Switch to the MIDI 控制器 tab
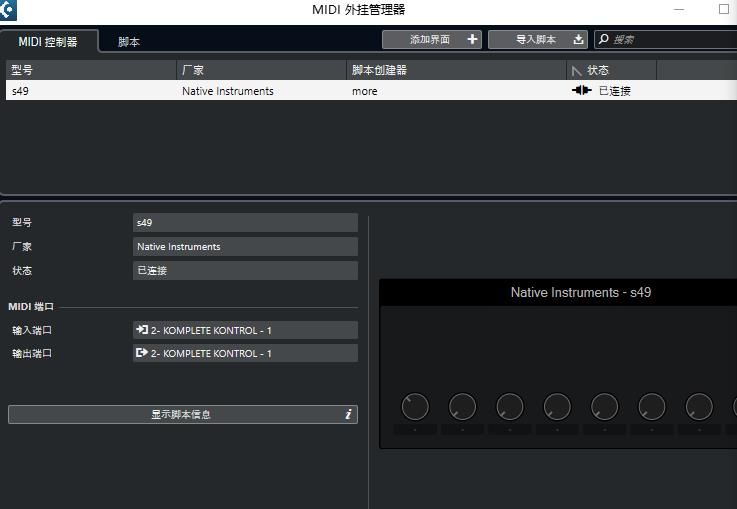Screen dimensions: 737x509 pos(48,42)
